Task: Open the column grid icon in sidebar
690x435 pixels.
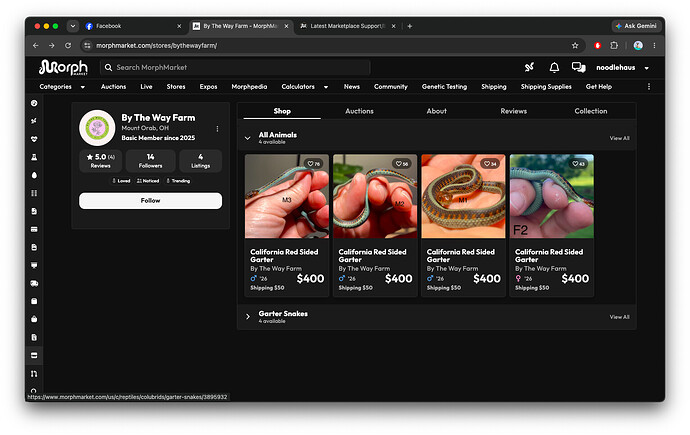Action: [x=34, y=193]
